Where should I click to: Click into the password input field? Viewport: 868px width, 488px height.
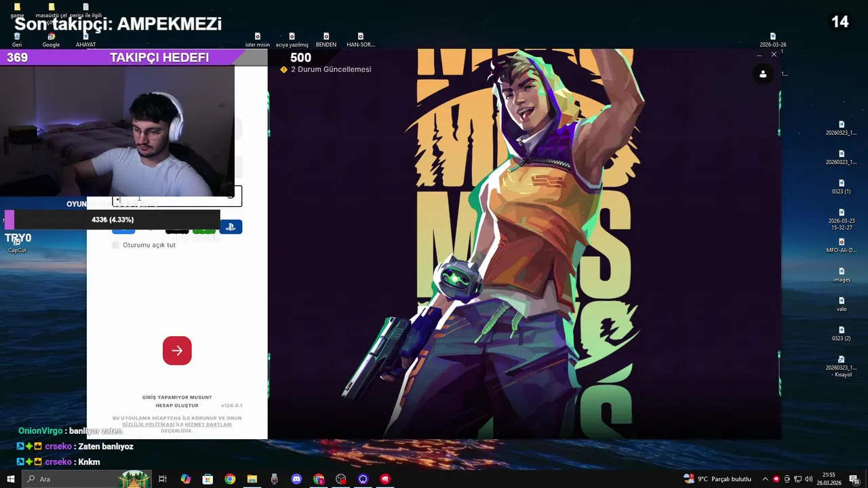pos(176,196)
